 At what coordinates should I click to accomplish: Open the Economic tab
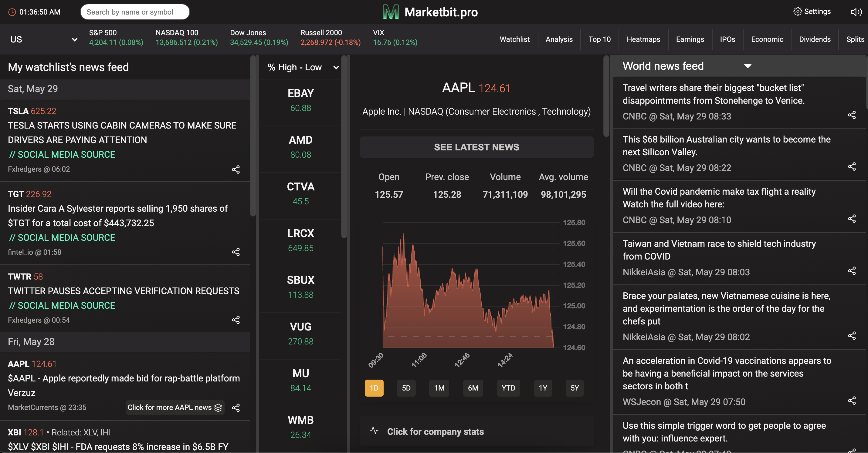coord(767,39)
